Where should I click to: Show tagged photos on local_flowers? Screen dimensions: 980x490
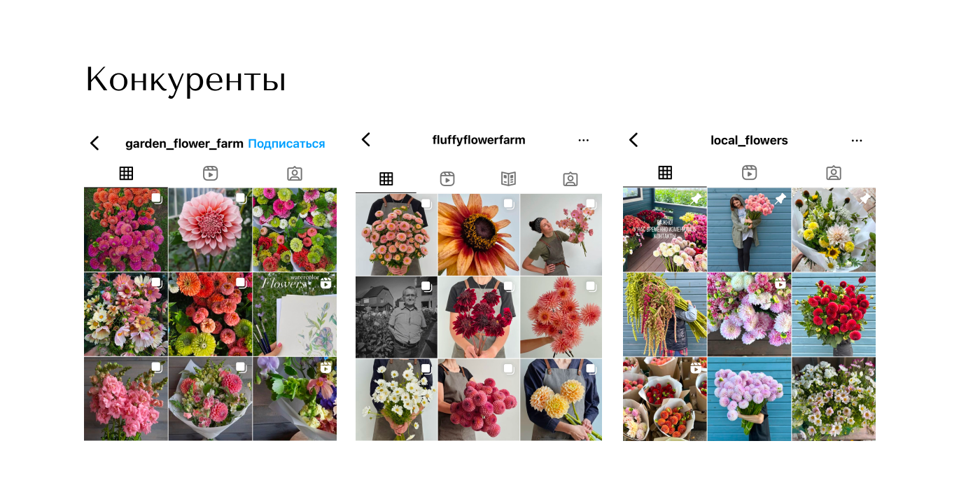point(833,172)
